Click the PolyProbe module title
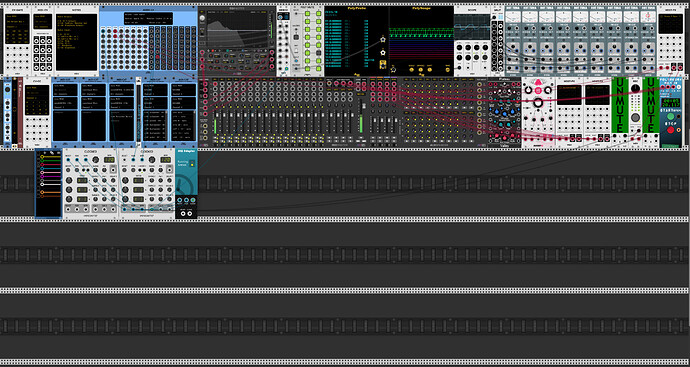 [357, 8]
